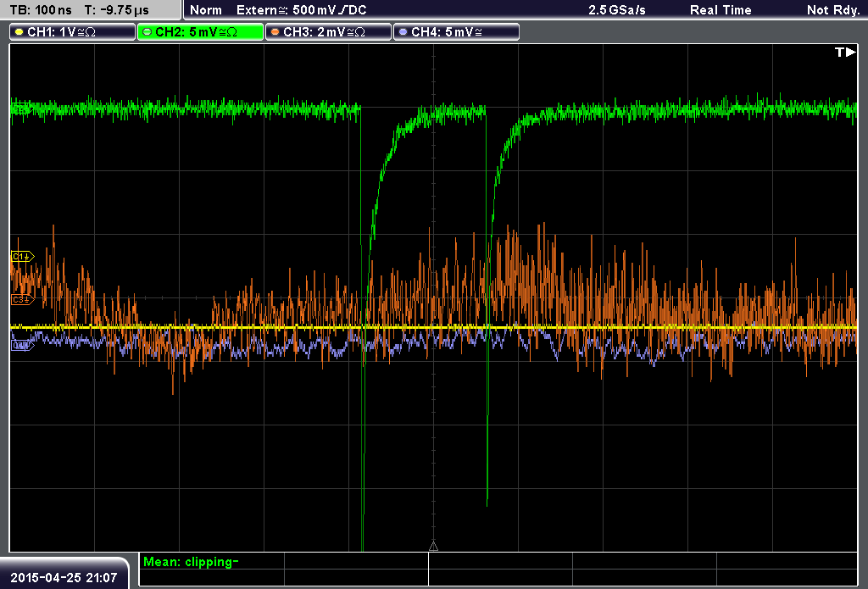The width and height of the screenshot is (868, 589).
Task: Click the 2.5 GSa/s sample rate readout
Action: [x=617, y=10]
